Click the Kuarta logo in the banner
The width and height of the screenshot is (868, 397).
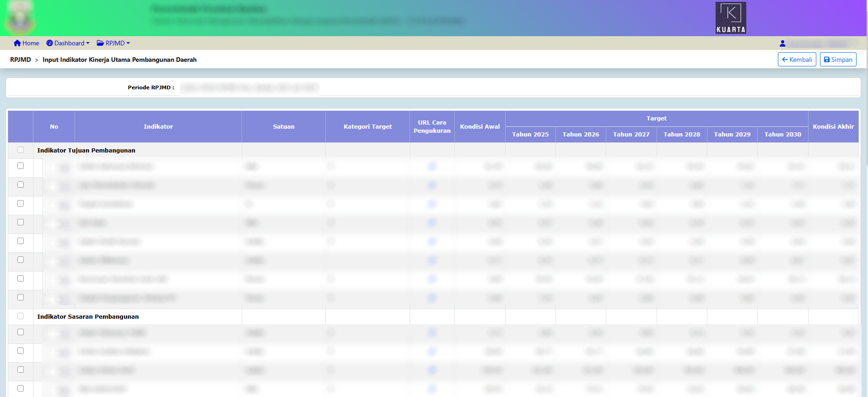pyautogui.click(x=731, y=18)
